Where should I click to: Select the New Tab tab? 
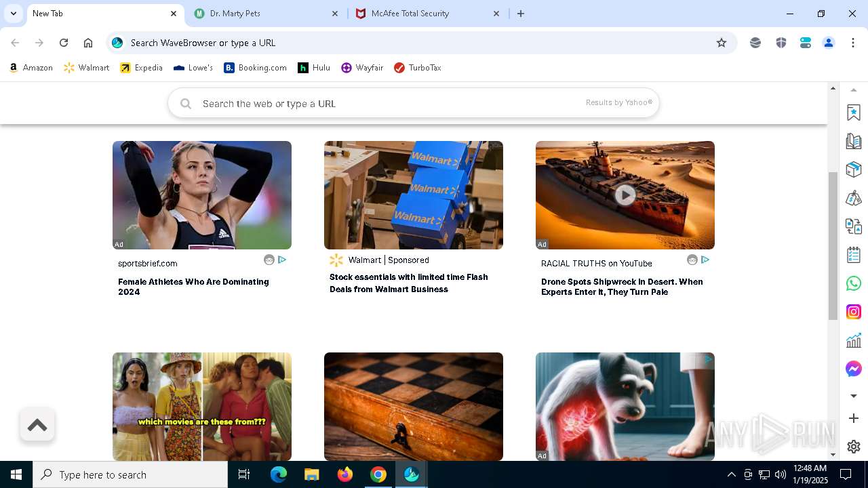point(105,14)
